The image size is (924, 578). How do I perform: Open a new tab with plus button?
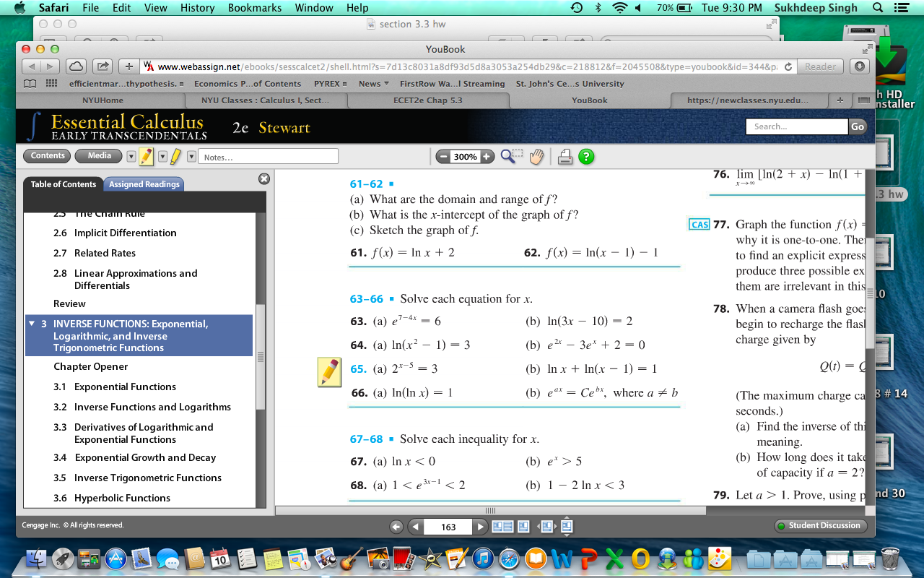(x=840, y=100)
